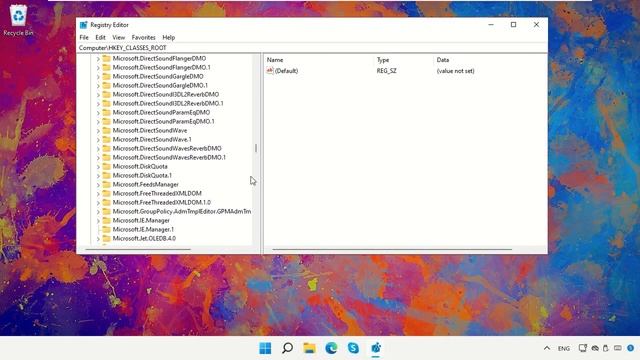Click the tree pane vertical scrollbar thumb
Image resolution: width=640 pixels, height=360 pixels.
pyautogui.click(x=256, y=148)
